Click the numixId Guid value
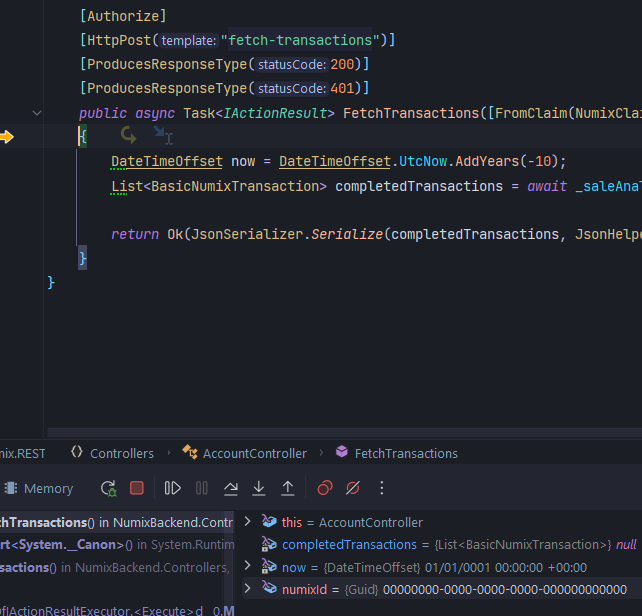 click(505, 589)
